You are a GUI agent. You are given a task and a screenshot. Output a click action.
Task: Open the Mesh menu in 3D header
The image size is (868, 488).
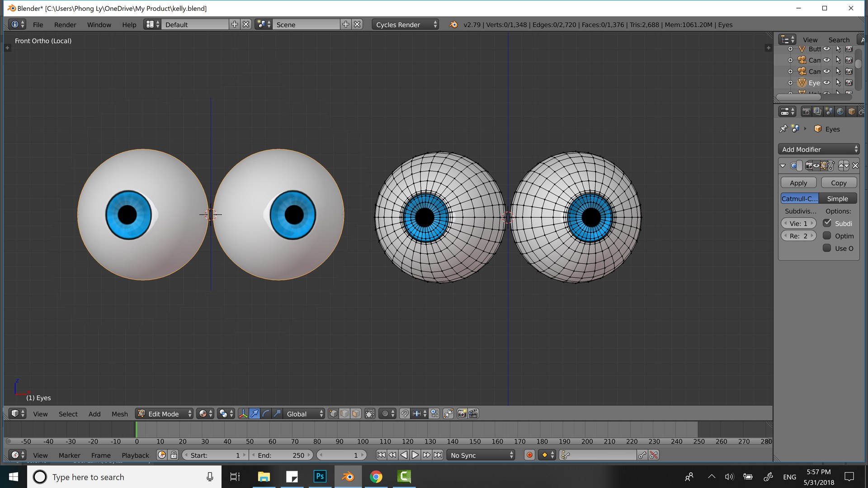(120, 413)
